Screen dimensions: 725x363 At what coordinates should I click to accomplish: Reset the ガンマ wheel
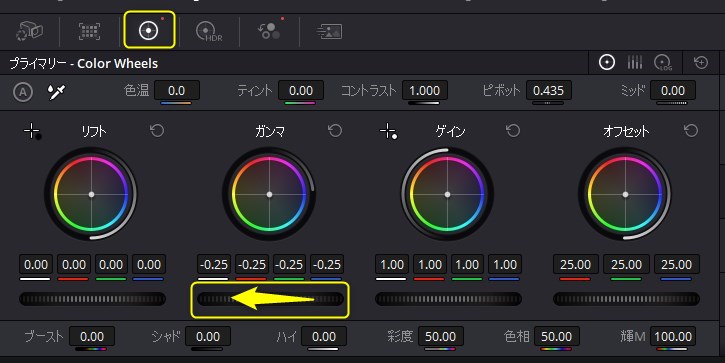coord(335,131)
